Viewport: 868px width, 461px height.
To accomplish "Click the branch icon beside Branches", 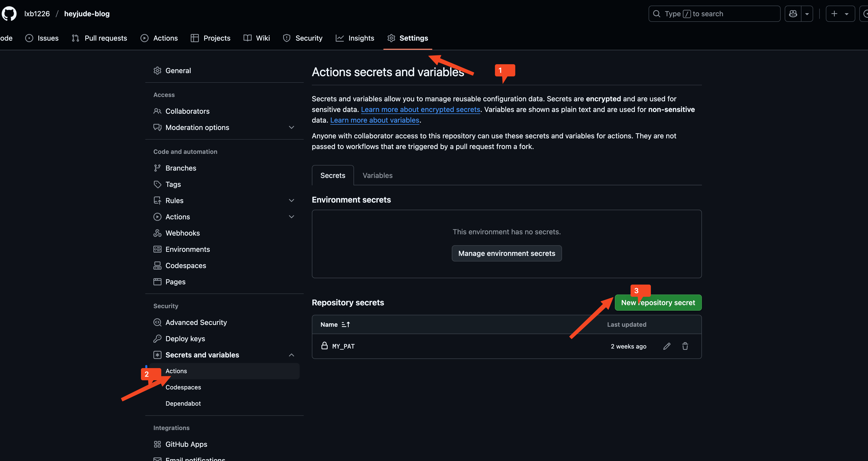I will 157,168.
